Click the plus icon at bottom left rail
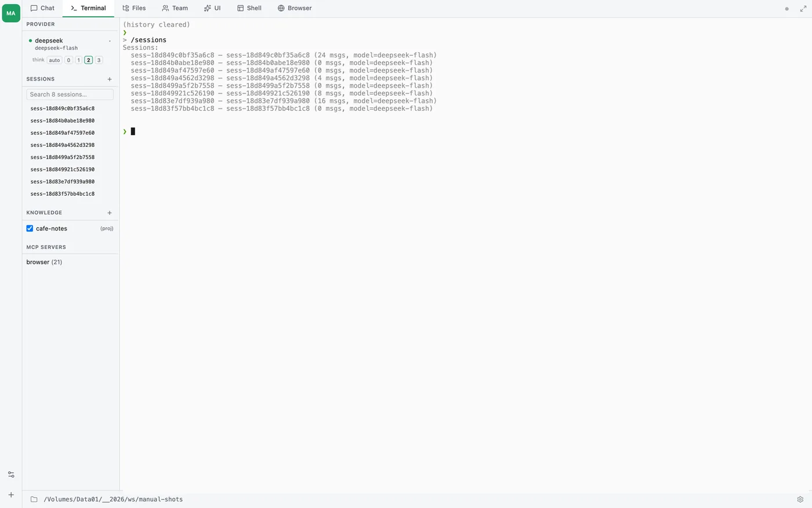This screenshot has width=812, height=508. [11, 495]
